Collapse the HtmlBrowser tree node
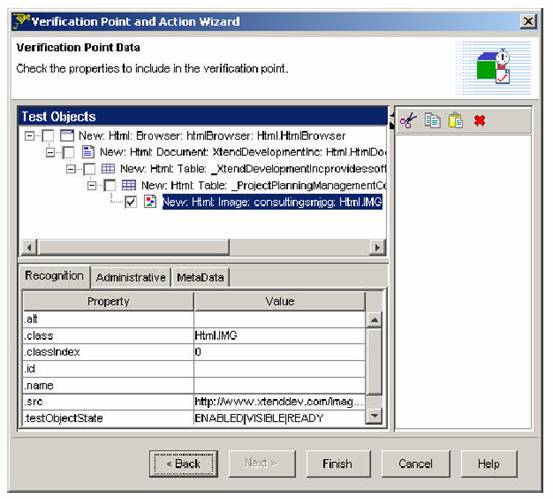This screenshot has width=553, height=499. pyautogui.click(x=30, y=136)
